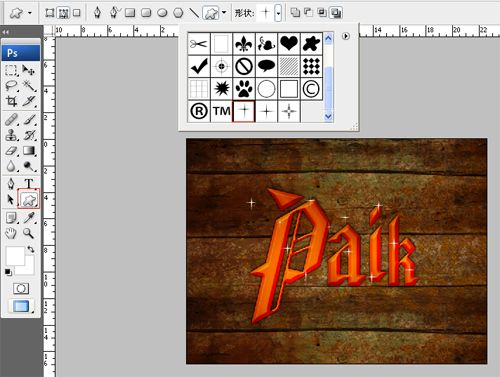The width and height of the screenshot is (500, 377).
Task: Choose the Rounded Rectangle tool in options bar
Action: click(x=146, y=13)
